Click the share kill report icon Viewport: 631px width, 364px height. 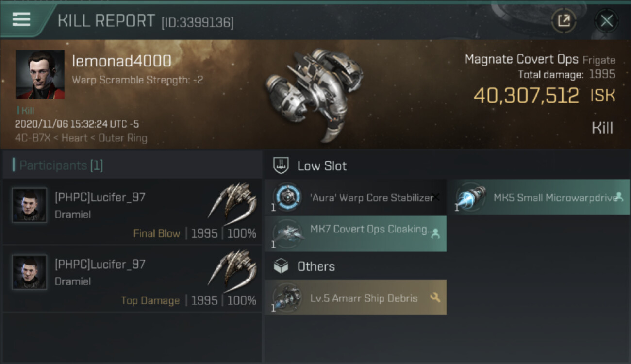[564, 20]
